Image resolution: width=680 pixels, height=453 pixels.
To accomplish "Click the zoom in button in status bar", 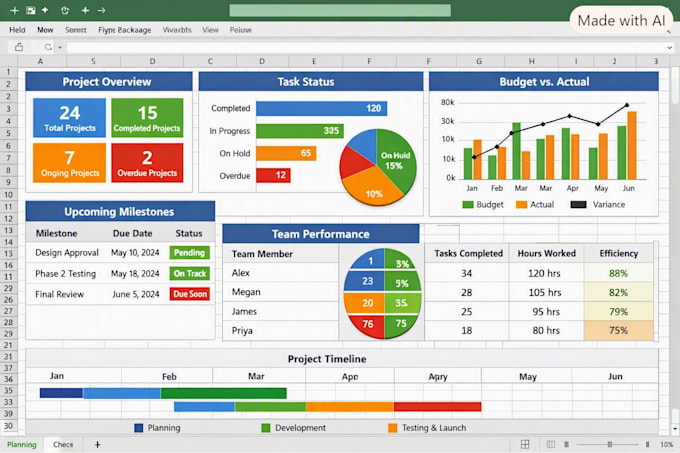I will coord(647,444).
